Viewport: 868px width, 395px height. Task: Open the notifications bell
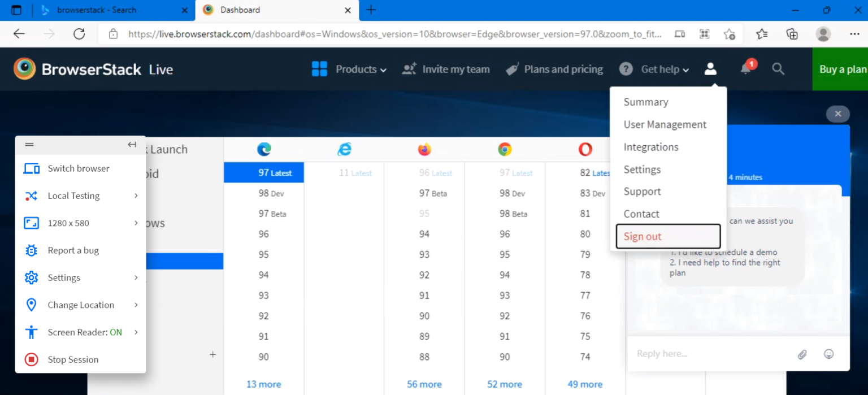point(745,69)
